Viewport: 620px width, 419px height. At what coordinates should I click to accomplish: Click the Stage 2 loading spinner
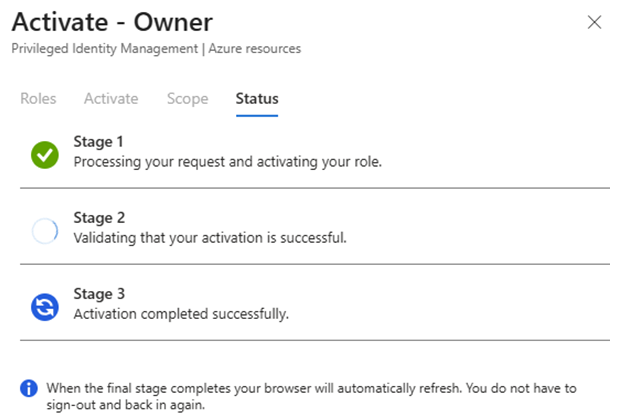45,231
